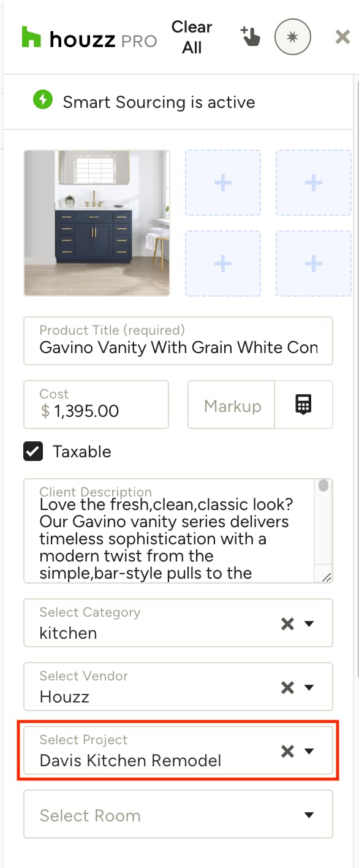
Task: Click the green Smart Sourcing lightning icon
Action: click(x=43, y=101)
